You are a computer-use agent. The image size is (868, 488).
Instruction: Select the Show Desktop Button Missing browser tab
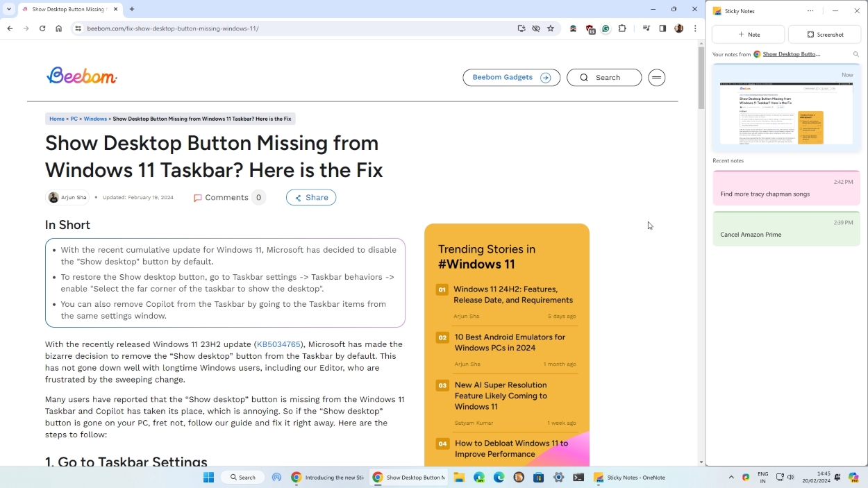click(x=66, y=9)
